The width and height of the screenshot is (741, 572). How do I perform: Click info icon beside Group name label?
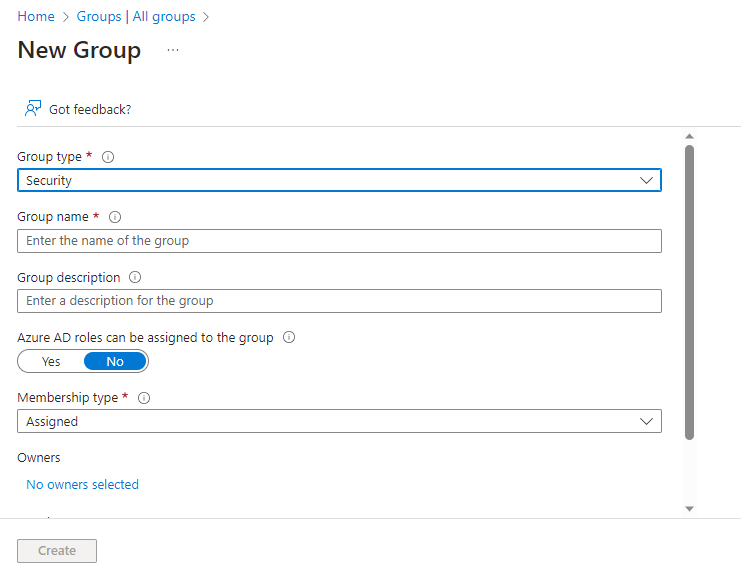(114, 217)
